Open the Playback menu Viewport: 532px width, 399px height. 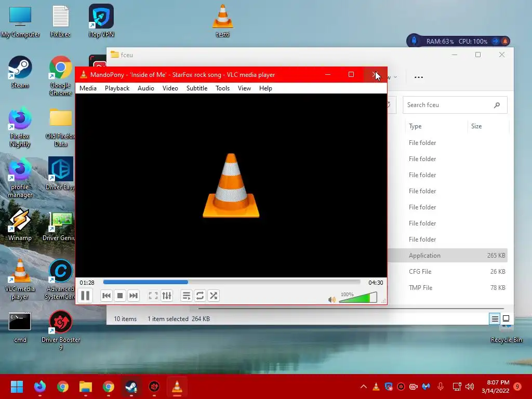117,88
